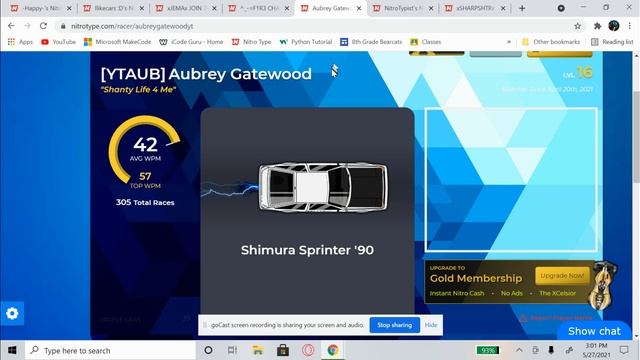Image resolution: width=640 pixels, height=360 pixels.
Task: Open the Microsoft MakeCode bookmark
Action: 118,42
